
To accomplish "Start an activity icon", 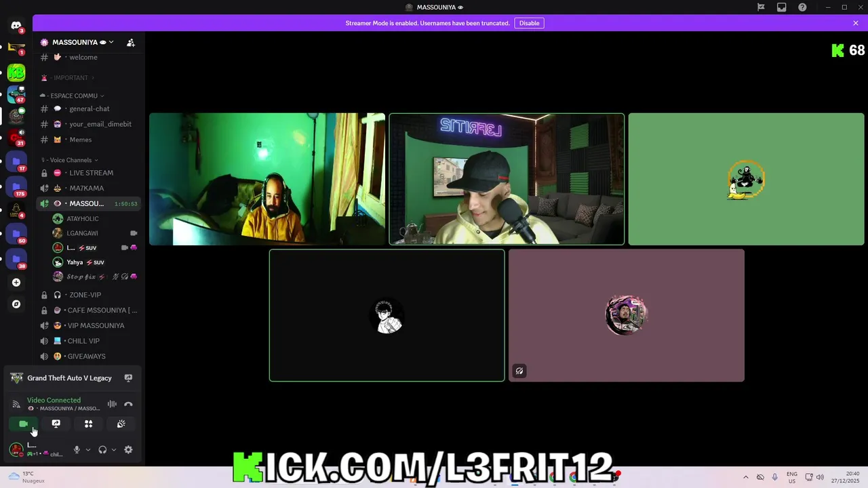I will [x=89, y=424].
